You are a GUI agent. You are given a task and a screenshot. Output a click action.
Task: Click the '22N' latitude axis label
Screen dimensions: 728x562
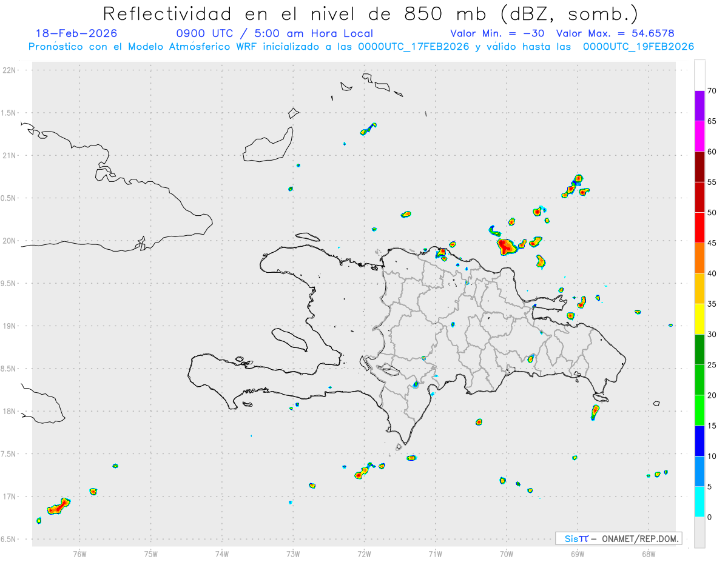[10, 70]
